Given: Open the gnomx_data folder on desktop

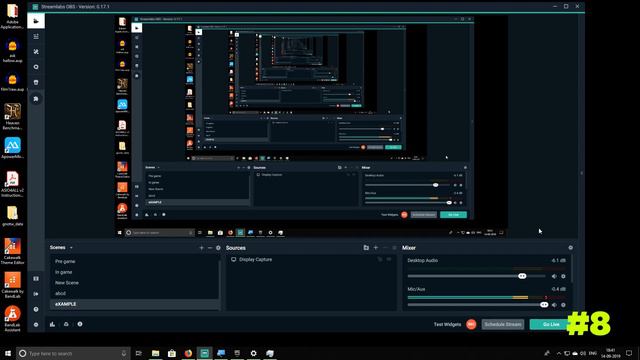Looking at the screenshot, I should point(12,216).
